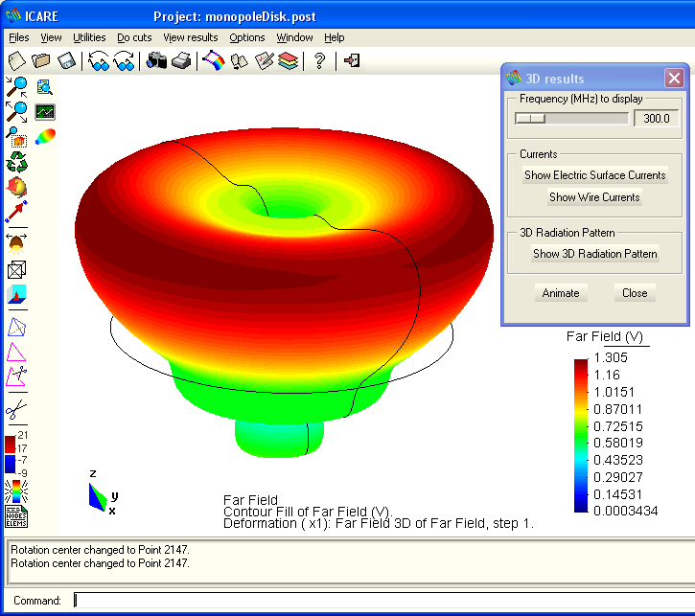Click the rainbow ellipse render icon
Viewport: 695px width, 616px height.
(45, 136)
